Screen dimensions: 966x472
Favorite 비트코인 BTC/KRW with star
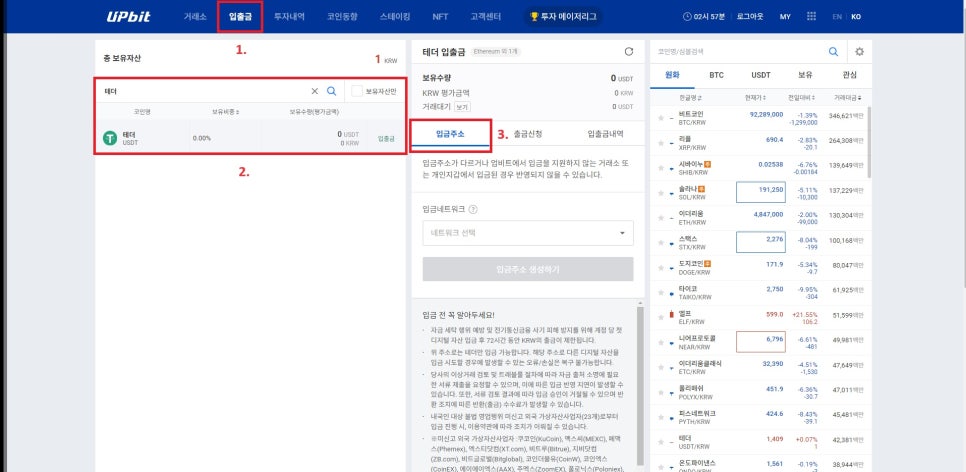(660, 118)
